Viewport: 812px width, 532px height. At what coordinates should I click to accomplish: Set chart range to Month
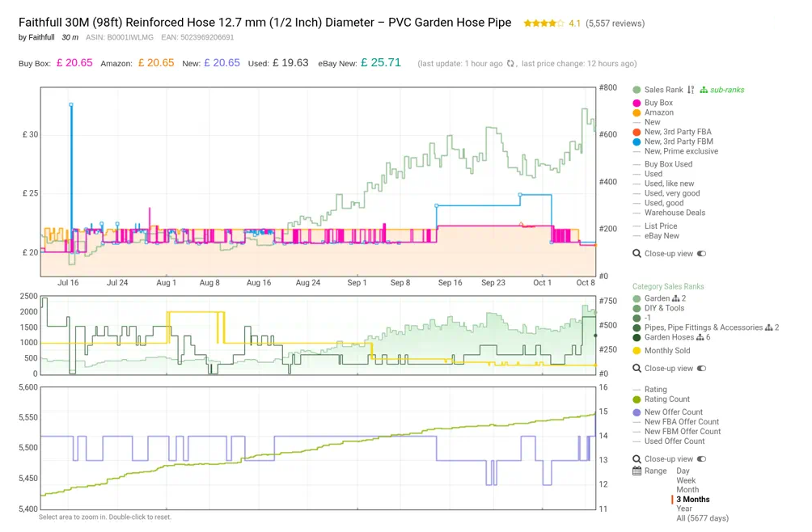(x=687, y=490)
